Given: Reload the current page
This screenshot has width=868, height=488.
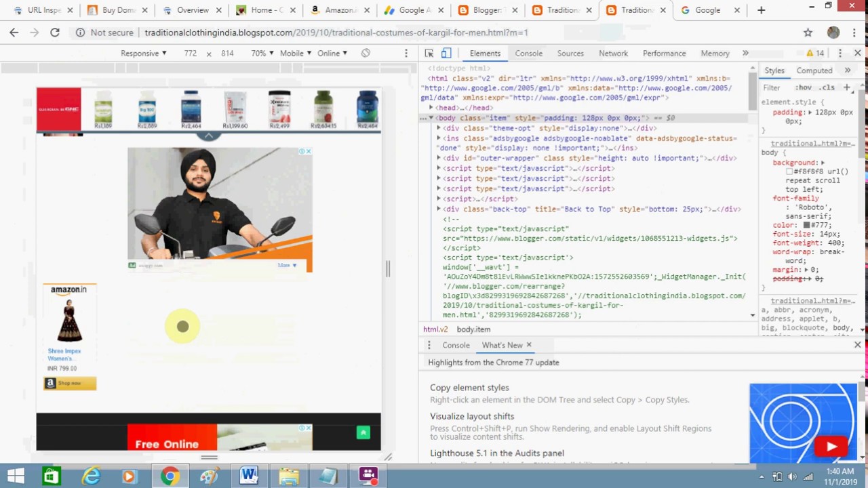Looking at the screenshot, I should [x=55, y=32].
